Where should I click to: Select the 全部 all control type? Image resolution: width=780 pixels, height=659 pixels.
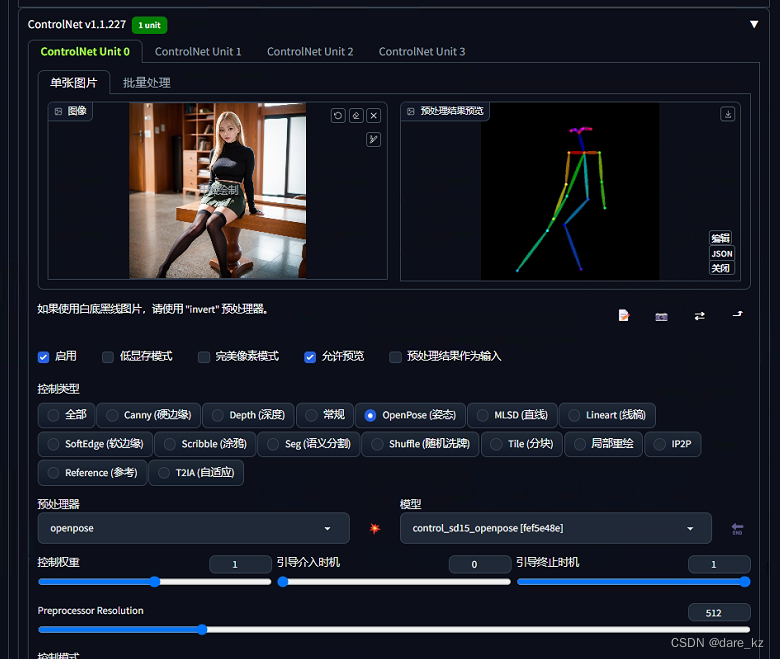click(x=67, y=415)
